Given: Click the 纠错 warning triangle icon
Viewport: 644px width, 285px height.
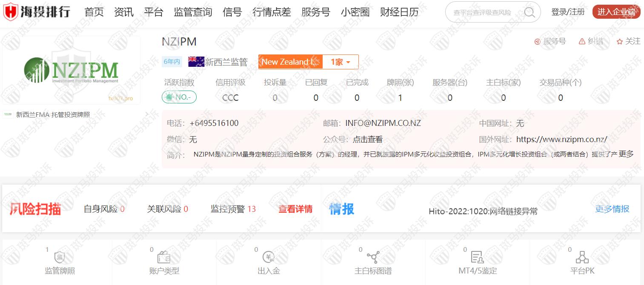Looking at the screenshot, I should coord(582,41).
